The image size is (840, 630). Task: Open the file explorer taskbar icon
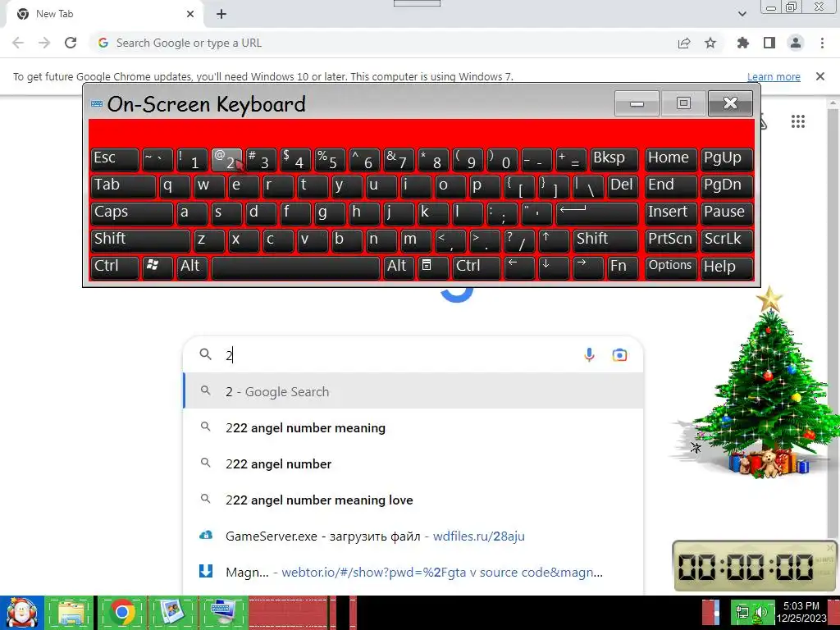click(71, 612)
